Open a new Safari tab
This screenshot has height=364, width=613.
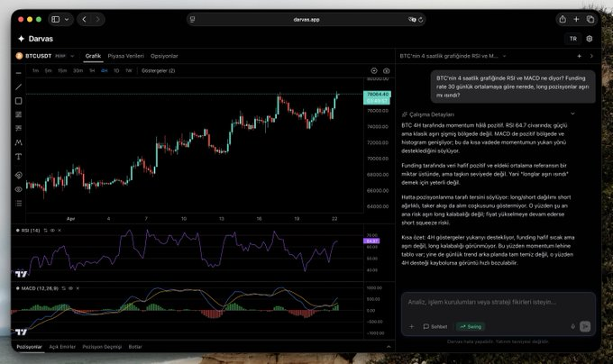point(576,19)
